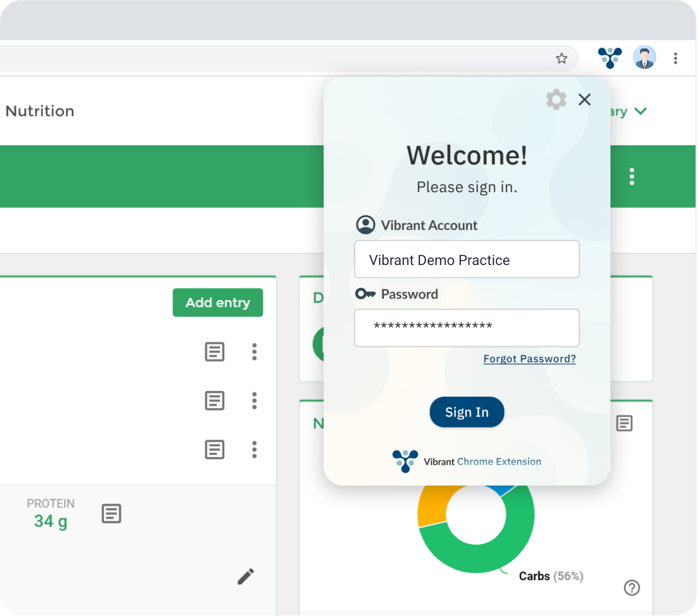Viewport: 698px width, 616px height.
Task: Click the pencil edit icon
Action: [x=246, y=577]
